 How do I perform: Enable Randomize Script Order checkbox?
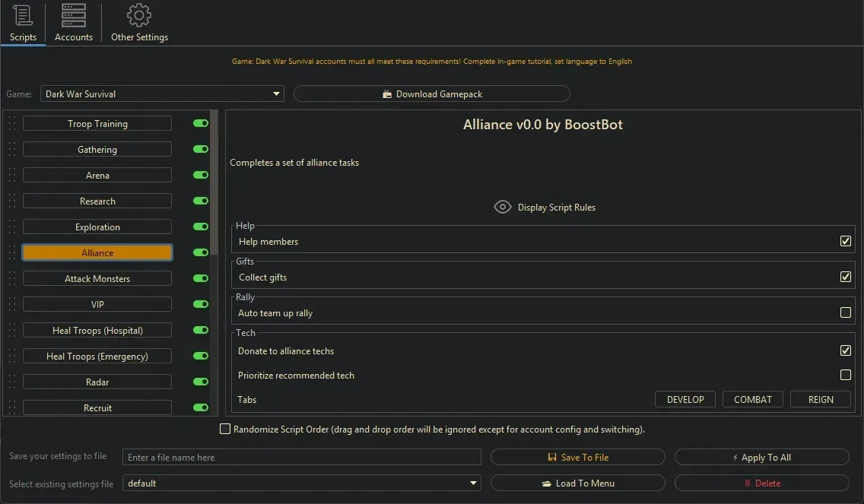point(225,429)
